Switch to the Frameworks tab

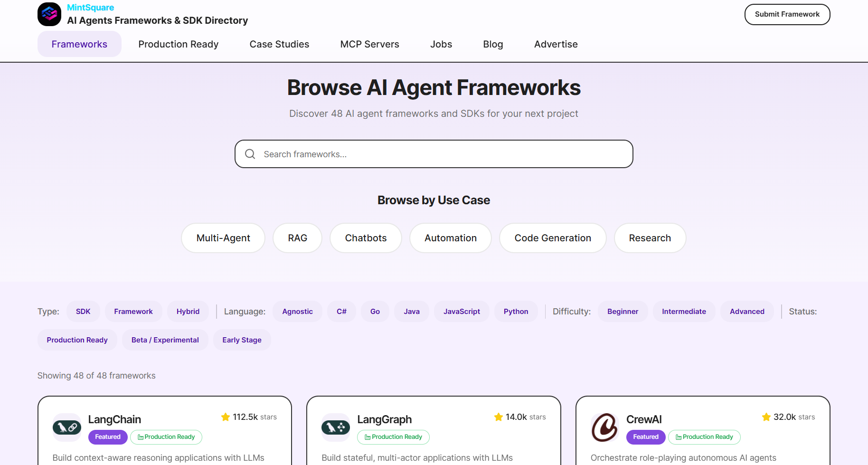pyautogui.click(x=79, y=44)
